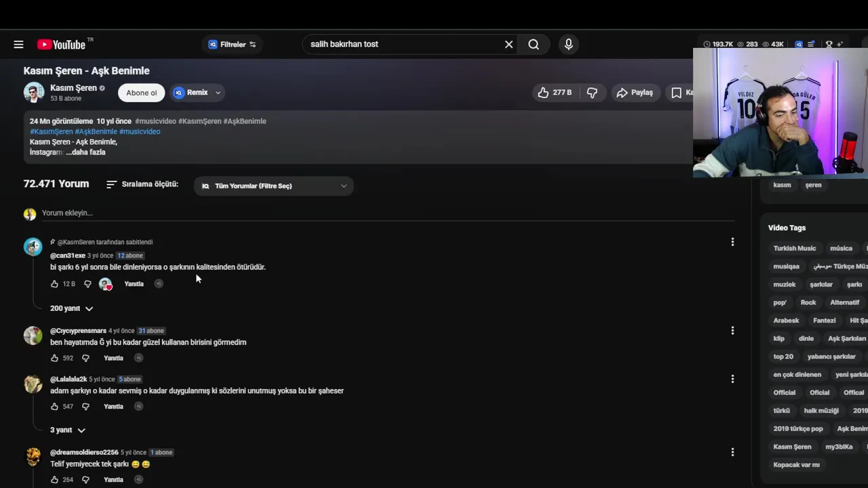The width and height of the screenshot is (868, 488).
Task: Reply to @Cıycıyprensmars comment
Action: [x=113, y=358]
